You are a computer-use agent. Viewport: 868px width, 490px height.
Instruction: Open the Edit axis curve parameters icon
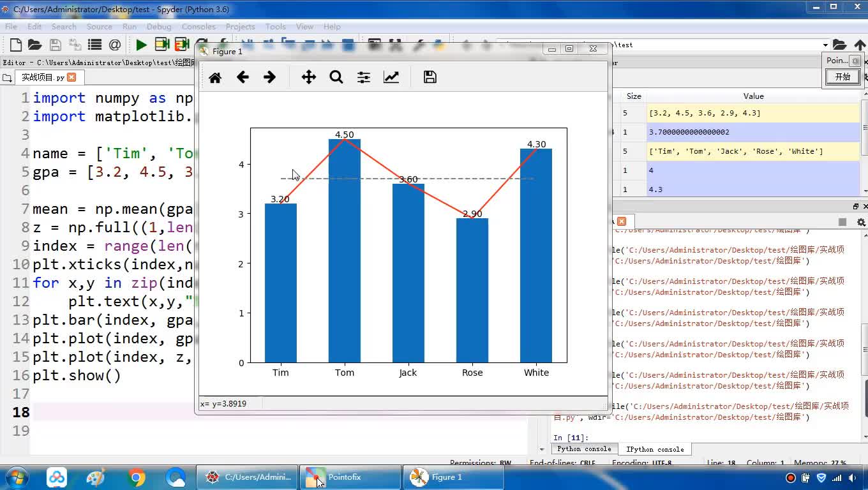pos(391,77)
